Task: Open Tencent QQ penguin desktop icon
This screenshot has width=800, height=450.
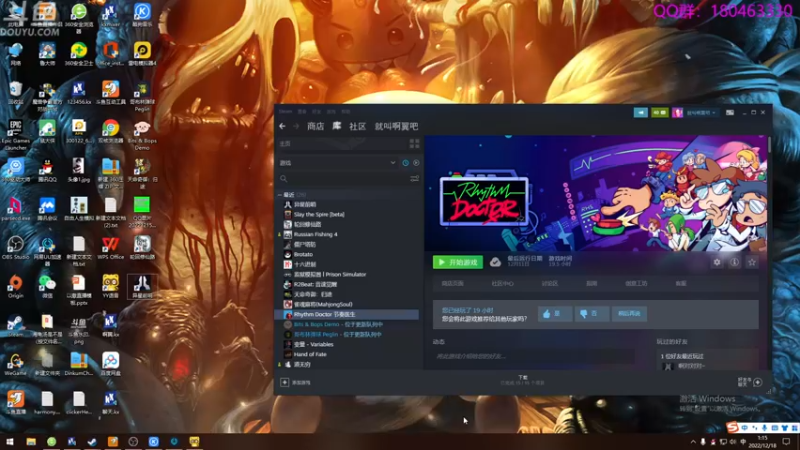Action: [x=47, y=170]
